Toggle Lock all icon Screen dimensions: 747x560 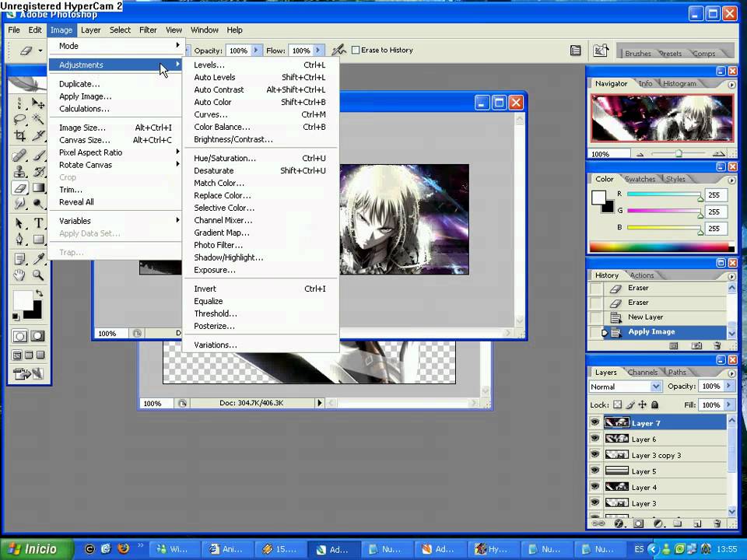(x=655, y=404)
